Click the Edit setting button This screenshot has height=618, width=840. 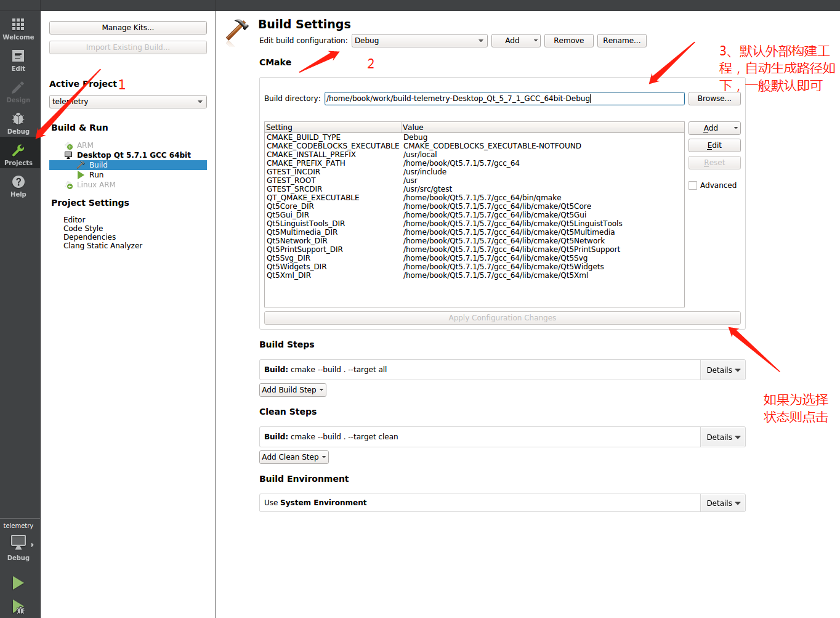point(714,145)
